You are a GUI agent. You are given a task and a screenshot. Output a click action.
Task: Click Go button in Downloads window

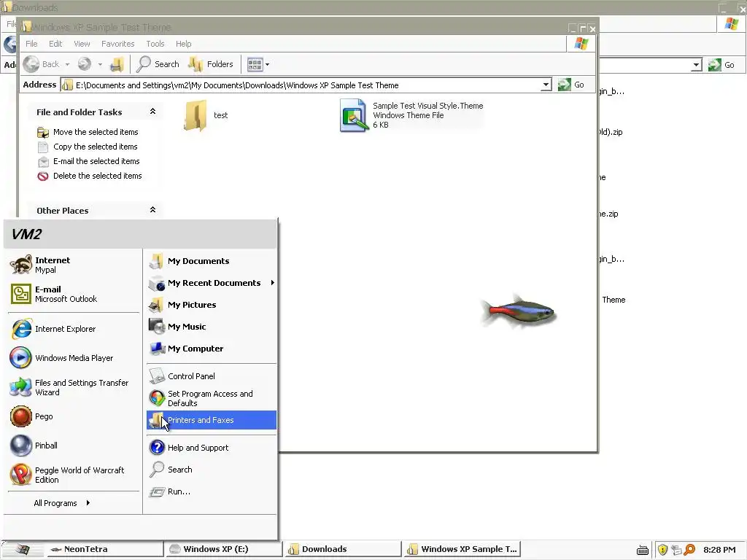(x=721, y=65)
